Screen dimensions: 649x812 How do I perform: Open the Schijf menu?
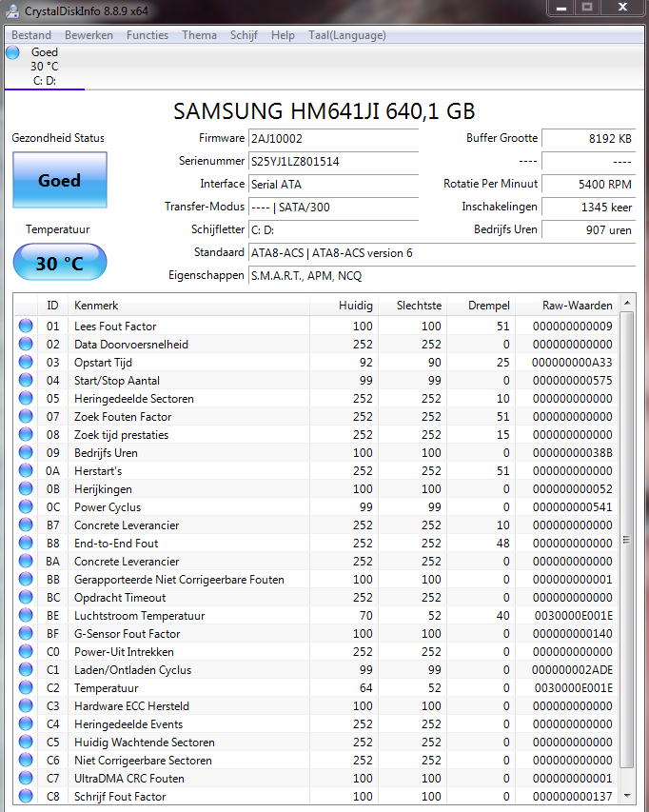(x=244, y=35)
